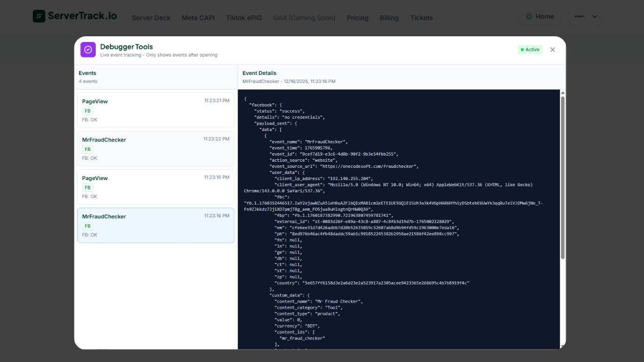Open the Billing section
This screenshot has height=362, width=644.
[389, 18]
